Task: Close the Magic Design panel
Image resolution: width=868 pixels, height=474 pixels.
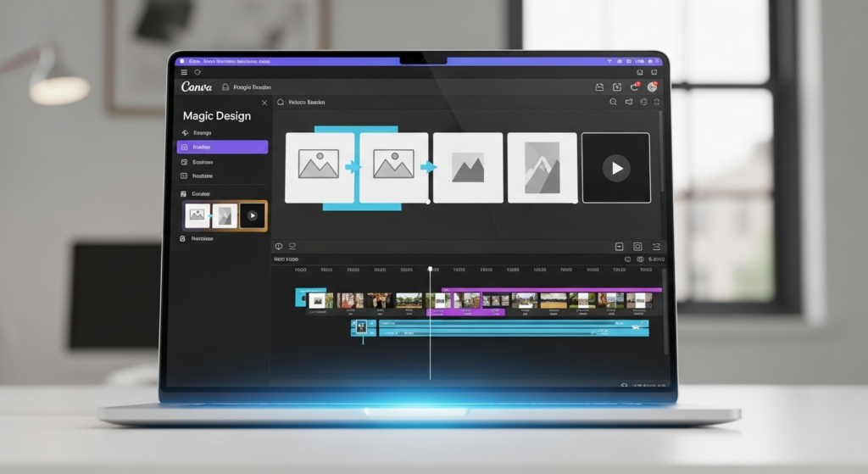Action: click(x=264, y=103)
